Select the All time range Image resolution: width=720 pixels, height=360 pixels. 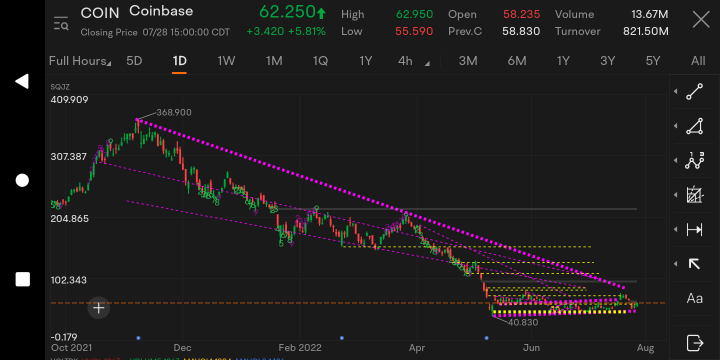click(698, 61)
